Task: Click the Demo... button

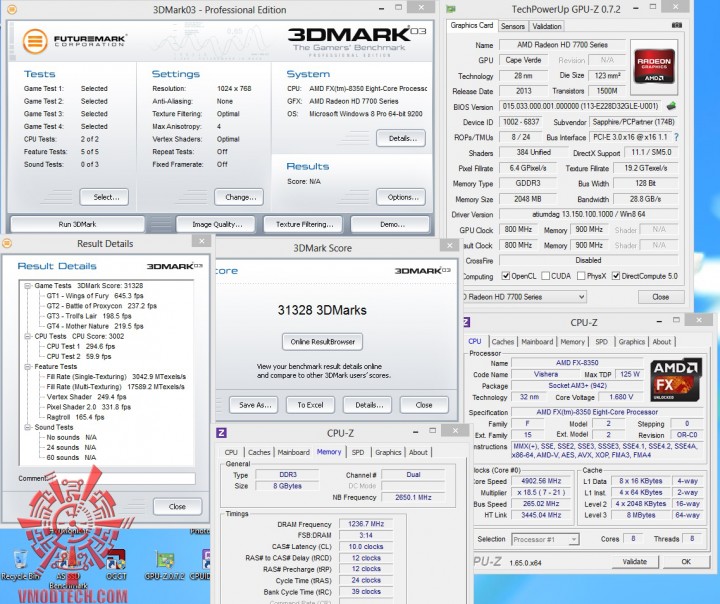Action: pos(390,224)
